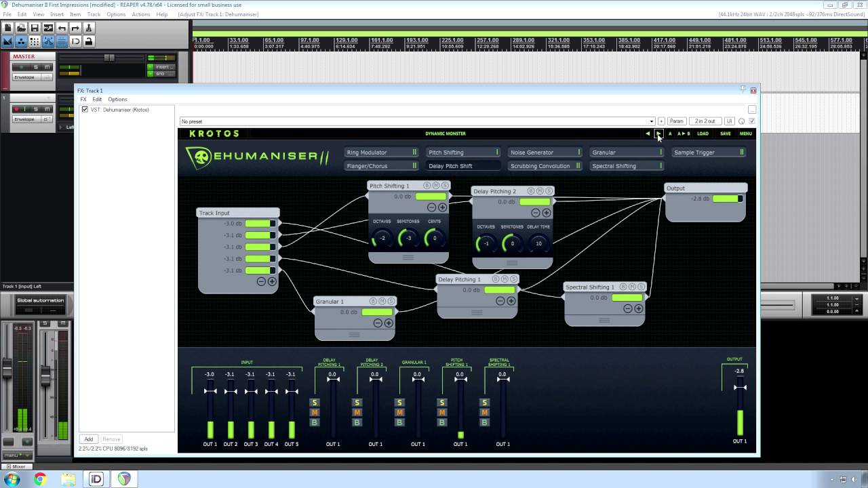Arm Track 1 for recording
Image resolution: width=868 pixels, height=488 pixels.
[x=17, y=109]
